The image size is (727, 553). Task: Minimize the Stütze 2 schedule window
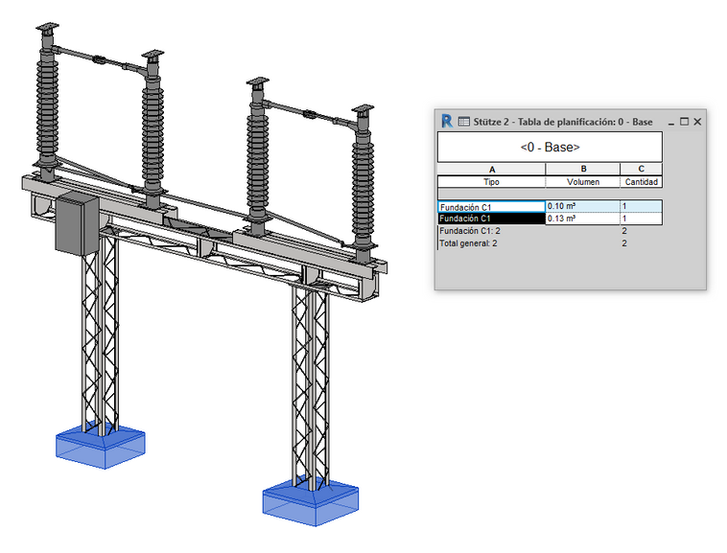click(x=671, y=122)
